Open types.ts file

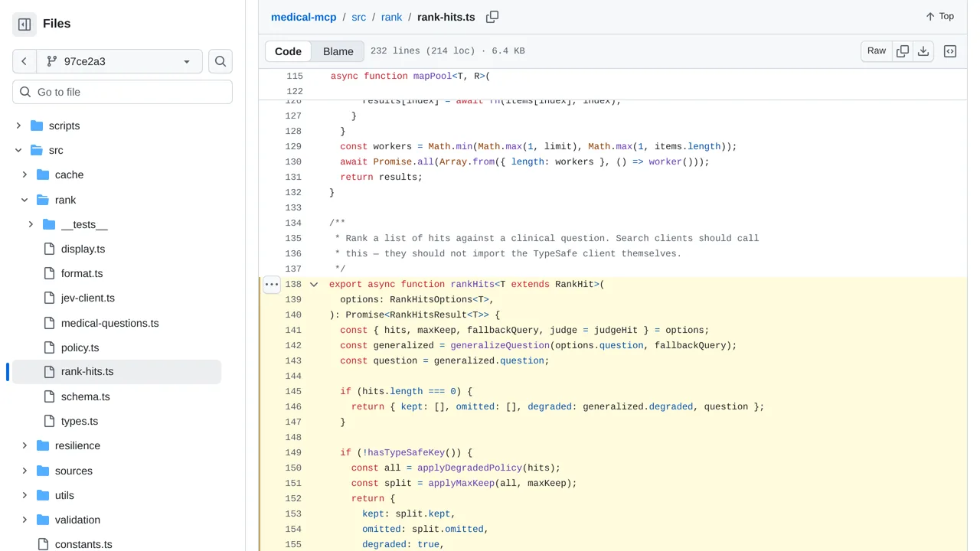(x=80, y=421)
